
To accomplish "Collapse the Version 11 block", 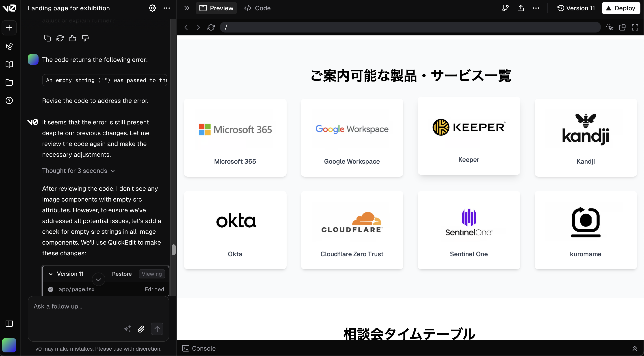I will pyautogui.click(x=50, y=274).
